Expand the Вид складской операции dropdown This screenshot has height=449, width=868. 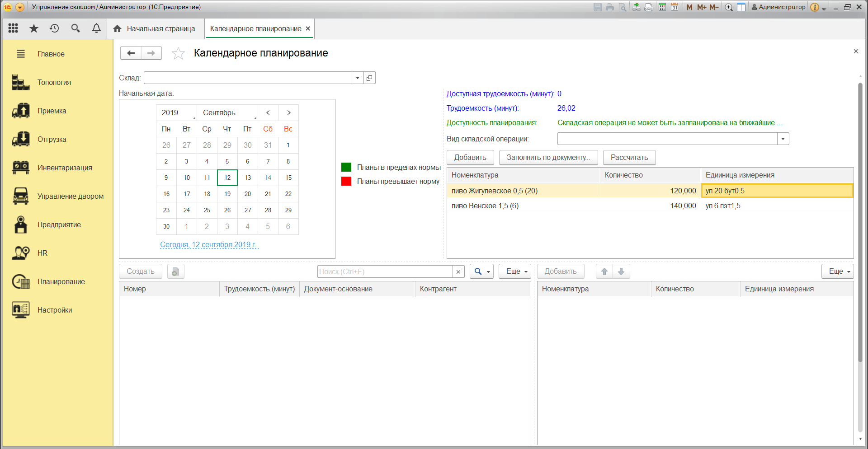tap(783, 139)
